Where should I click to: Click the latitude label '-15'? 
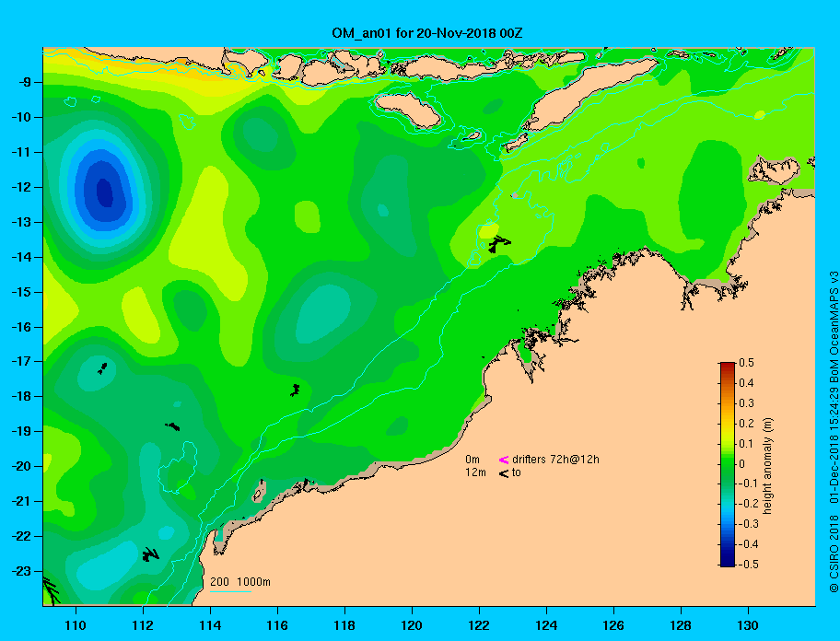point(21,292)
